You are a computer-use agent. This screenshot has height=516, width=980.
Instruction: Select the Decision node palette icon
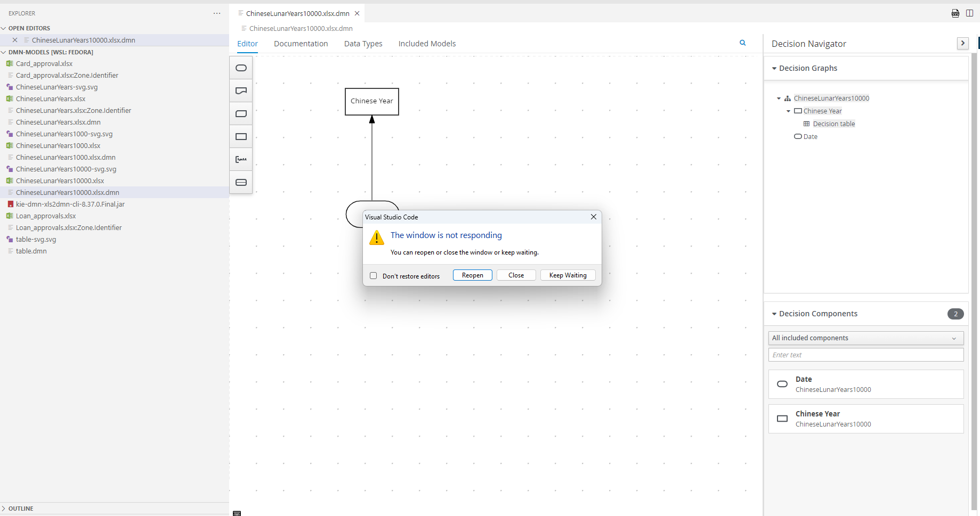click(x=241, y=137)
